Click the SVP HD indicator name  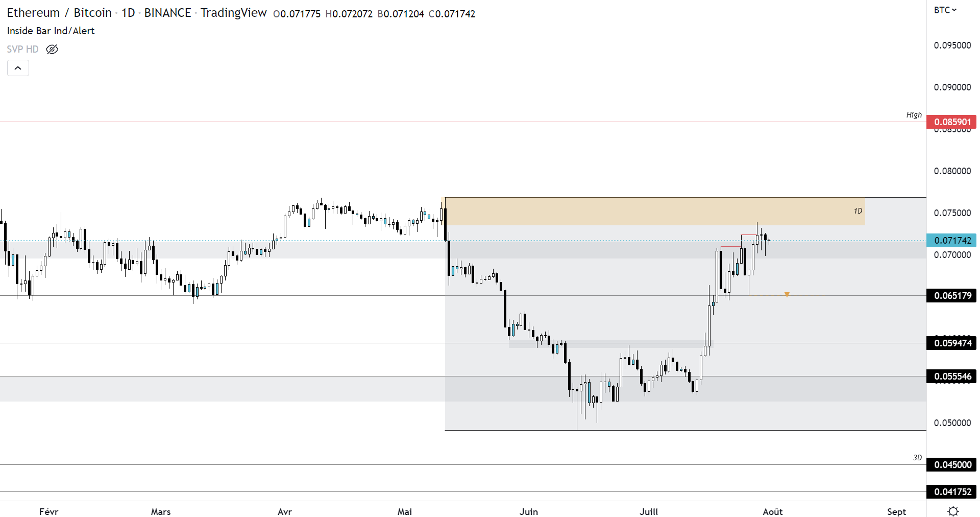coord(23,50)
